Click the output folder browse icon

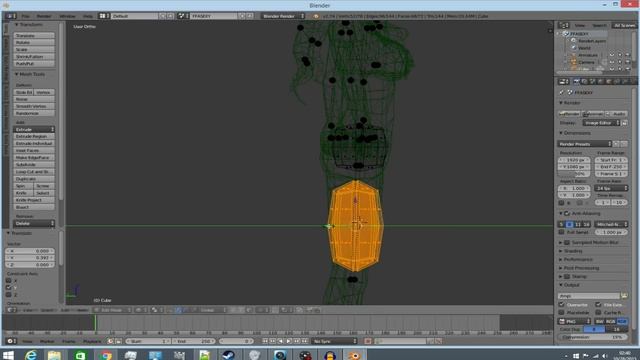coord(624,296)
